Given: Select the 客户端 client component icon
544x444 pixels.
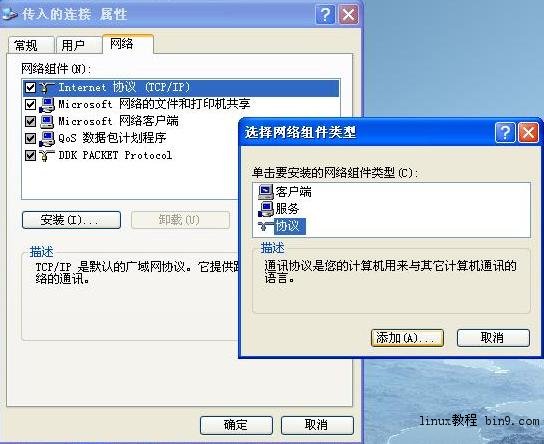Looking at the screenshot, I should click(266, 192).
